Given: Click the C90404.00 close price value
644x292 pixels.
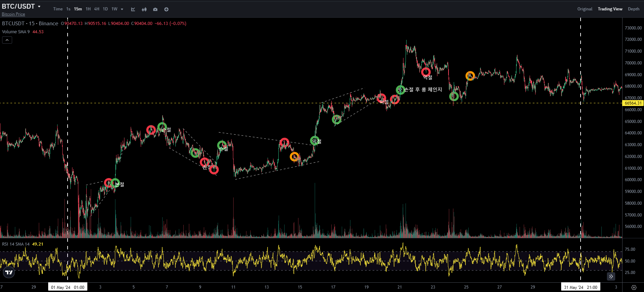Looking at the screenshot, I should [142, 24].
